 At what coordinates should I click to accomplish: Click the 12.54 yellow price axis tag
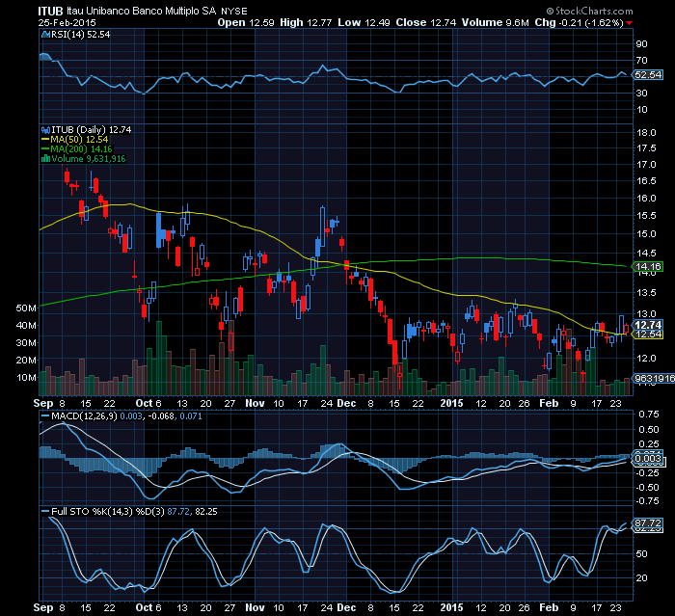coord(648,335)
